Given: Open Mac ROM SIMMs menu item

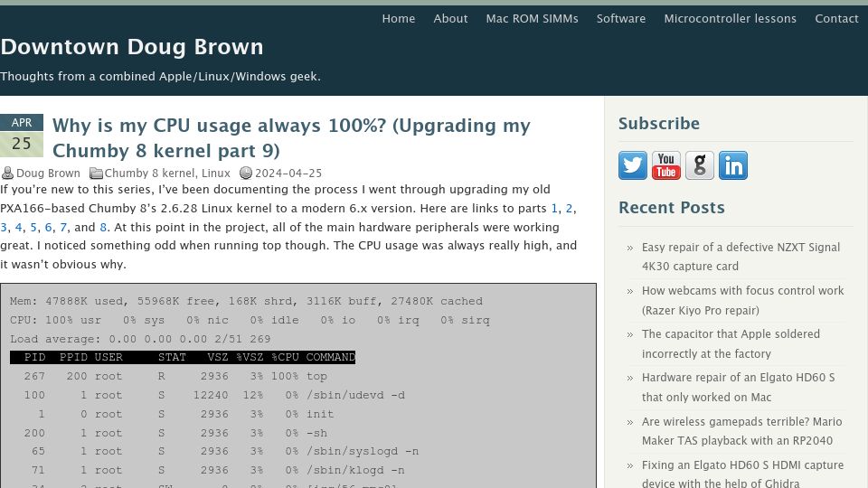Looking at the screenshot, I should [x=532, y=19].
